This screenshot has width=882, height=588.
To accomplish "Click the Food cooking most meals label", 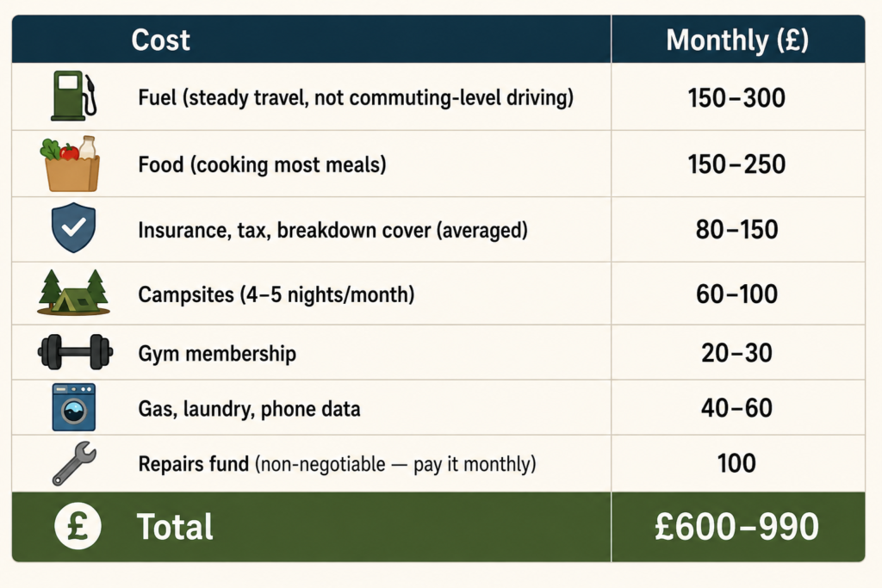I will click(262, 164).
